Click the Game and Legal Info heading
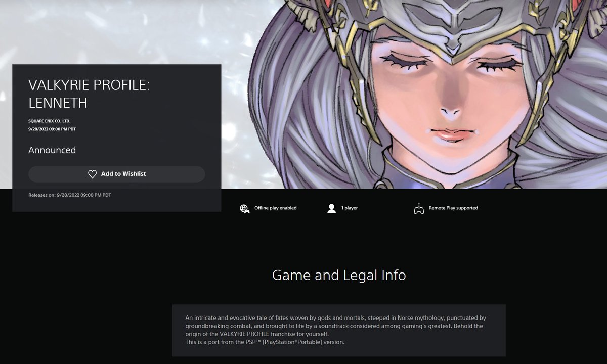Viewport: 607px width, 364px height. point(339,275)
